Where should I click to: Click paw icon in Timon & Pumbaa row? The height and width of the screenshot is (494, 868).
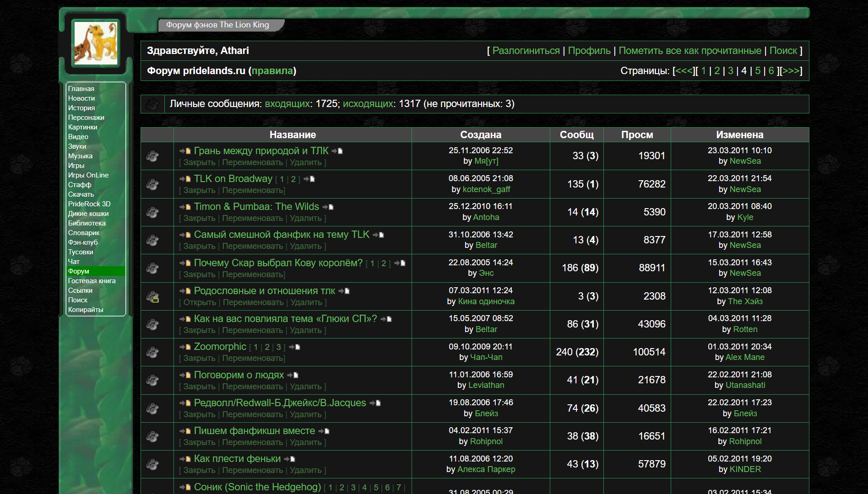click(152, 213)
